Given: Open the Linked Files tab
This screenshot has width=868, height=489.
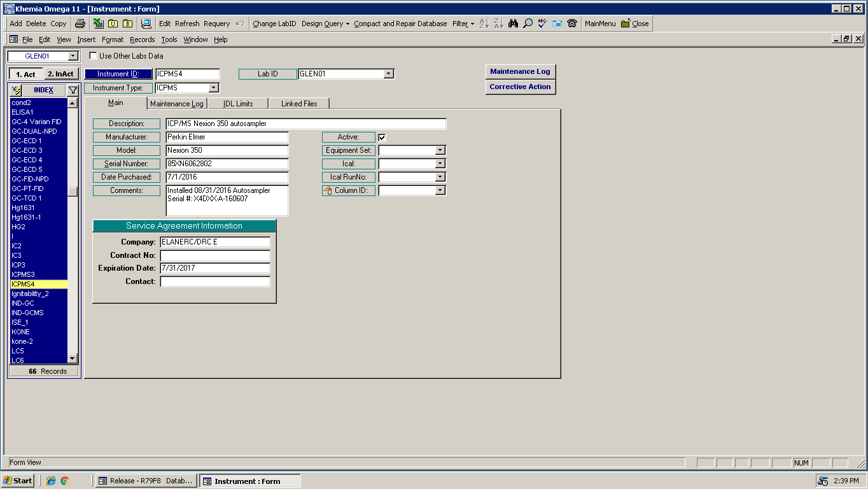Looking at the screenshot, I should 298,104.
